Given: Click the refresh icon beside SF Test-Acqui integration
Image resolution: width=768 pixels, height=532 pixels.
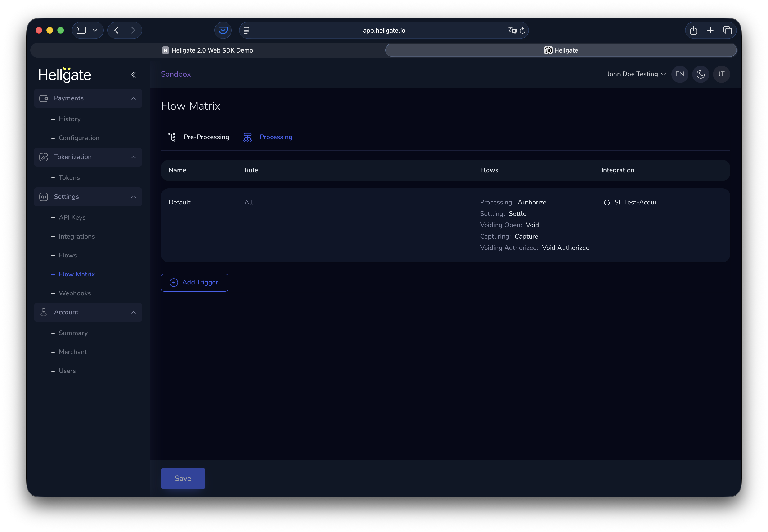Looking at the screenshot, I should [607, 202].
